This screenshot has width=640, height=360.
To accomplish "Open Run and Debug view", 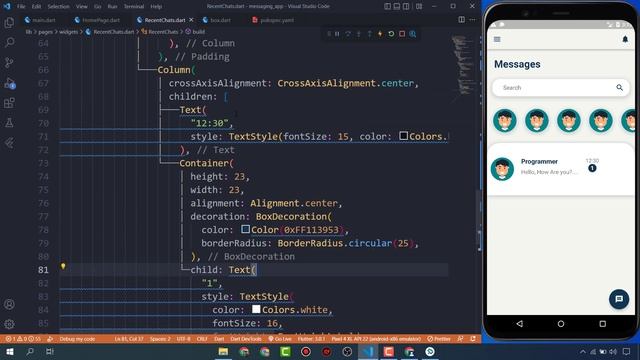I will click(9, 83).
